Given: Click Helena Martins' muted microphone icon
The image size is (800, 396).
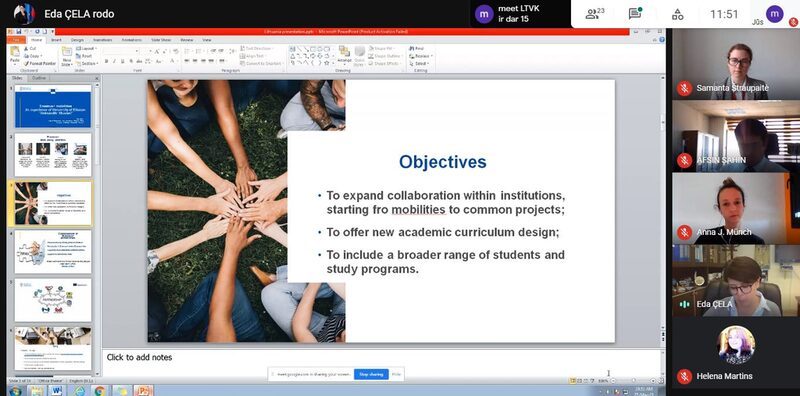Looking at the screenshot, I should pyautogui.click(x=684, y=376).
